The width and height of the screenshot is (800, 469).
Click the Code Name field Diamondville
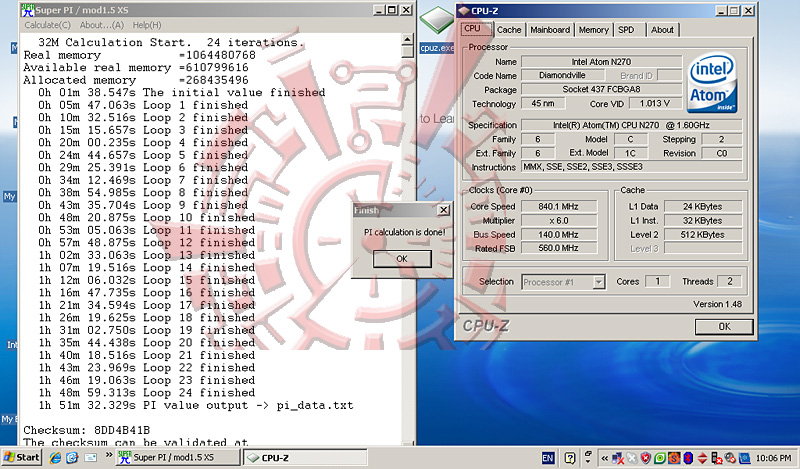tap(563, 76)
